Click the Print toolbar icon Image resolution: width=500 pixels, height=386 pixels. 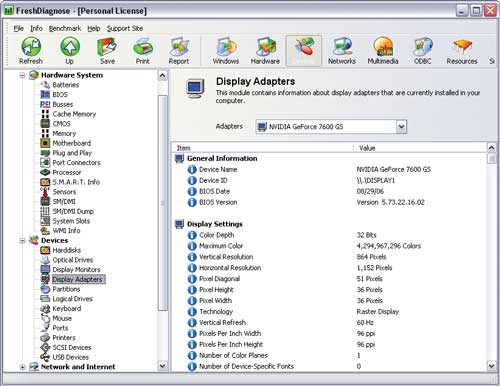(143, 51)
